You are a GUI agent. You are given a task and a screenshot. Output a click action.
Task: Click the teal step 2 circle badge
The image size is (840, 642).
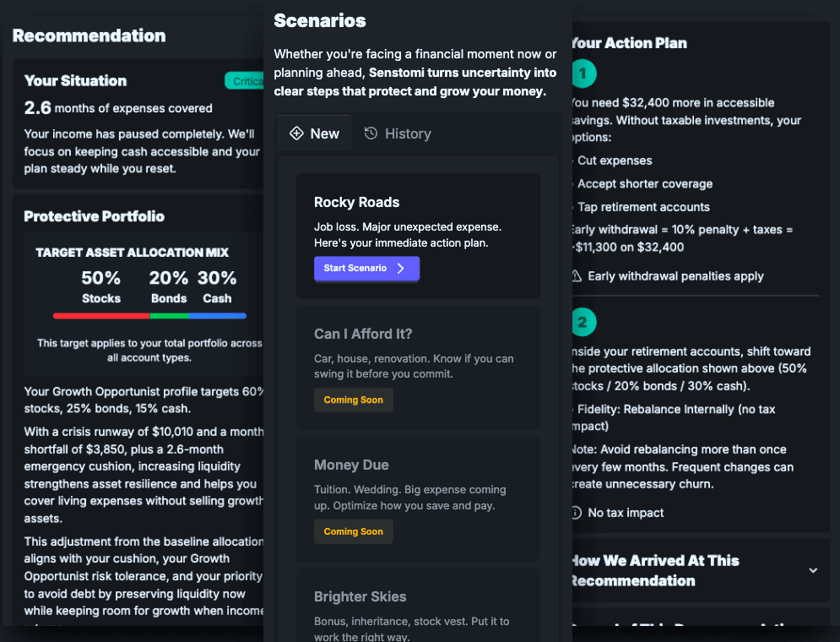coord(583,322)
